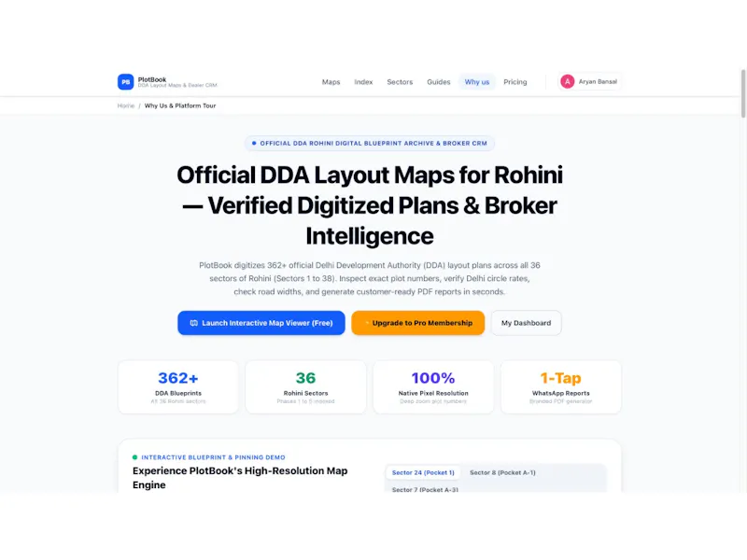Click map icon in Launch Viewer button
The height and width of the screenshot is (560, 747).
pyautogui.click(x=194, y=323)
